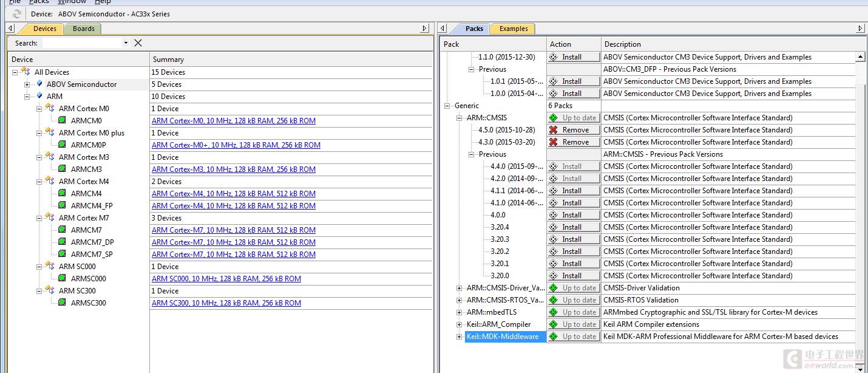868x373 pixels.
Task: Open the ARM Cortex-M0+ summary link
Action: tap(236, 145)
